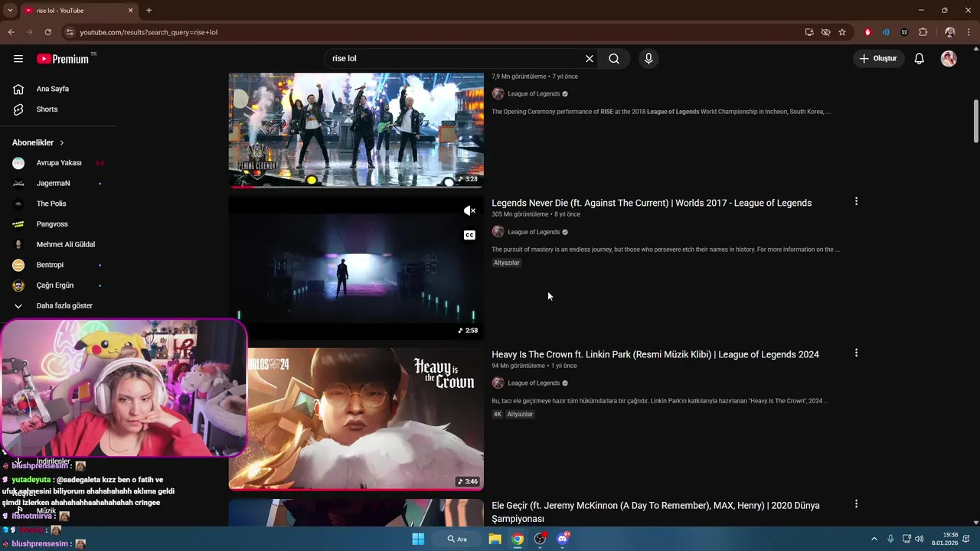Open channel avatar under Heavy Is The Crown
Screen dimensions: 980x551
click(x=498, y=383)
